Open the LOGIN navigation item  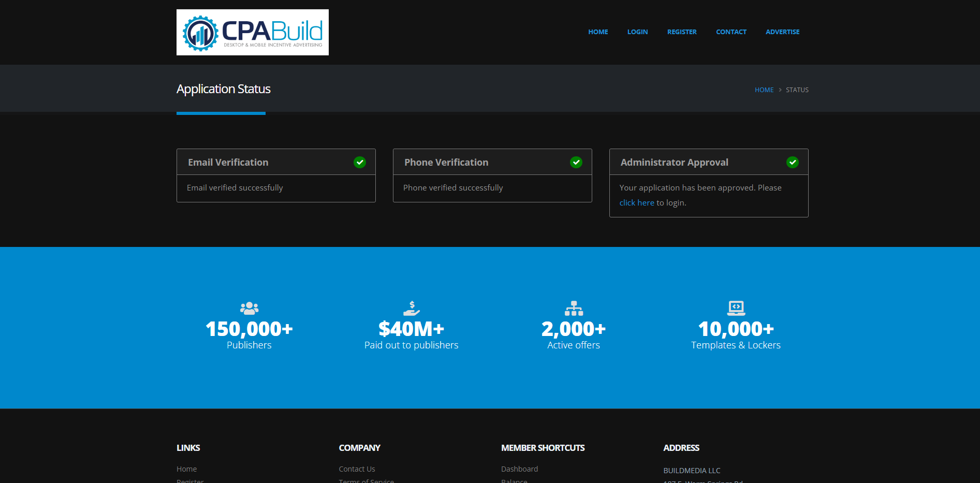pos(637,32)
